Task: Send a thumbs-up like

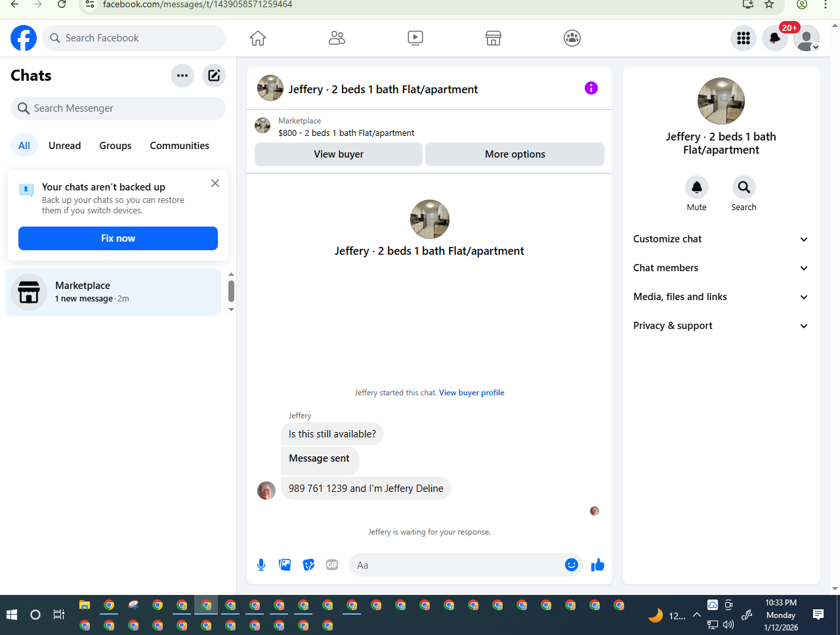Action: (597, 565)
